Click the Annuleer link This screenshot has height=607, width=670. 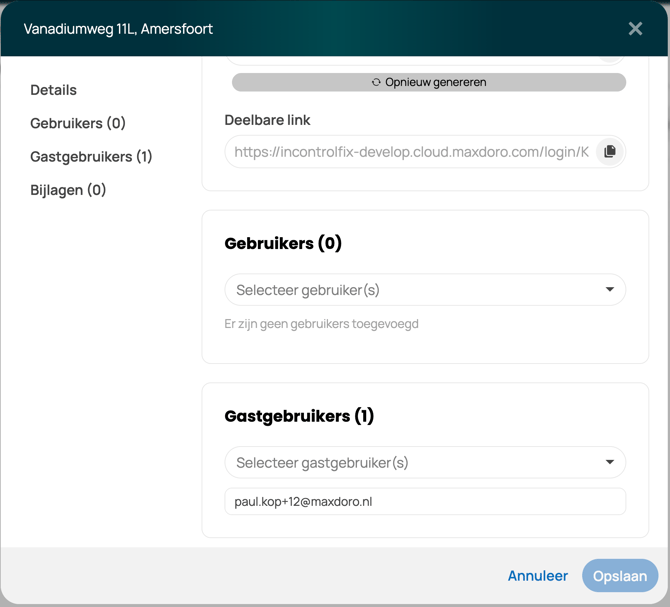pos(538,576)
